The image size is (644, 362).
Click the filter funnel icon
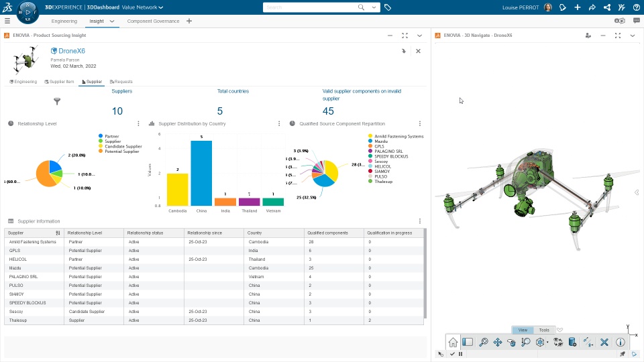pos(57,101)
